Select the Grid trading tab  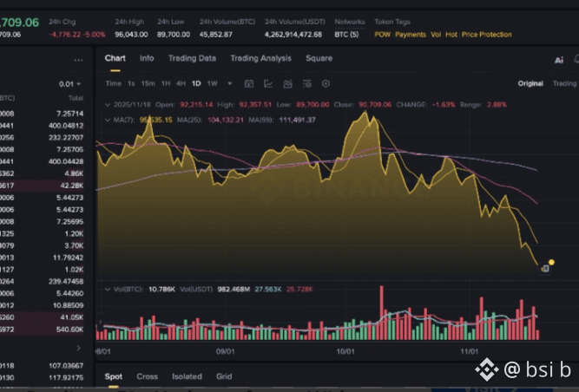tap(224, 376)
